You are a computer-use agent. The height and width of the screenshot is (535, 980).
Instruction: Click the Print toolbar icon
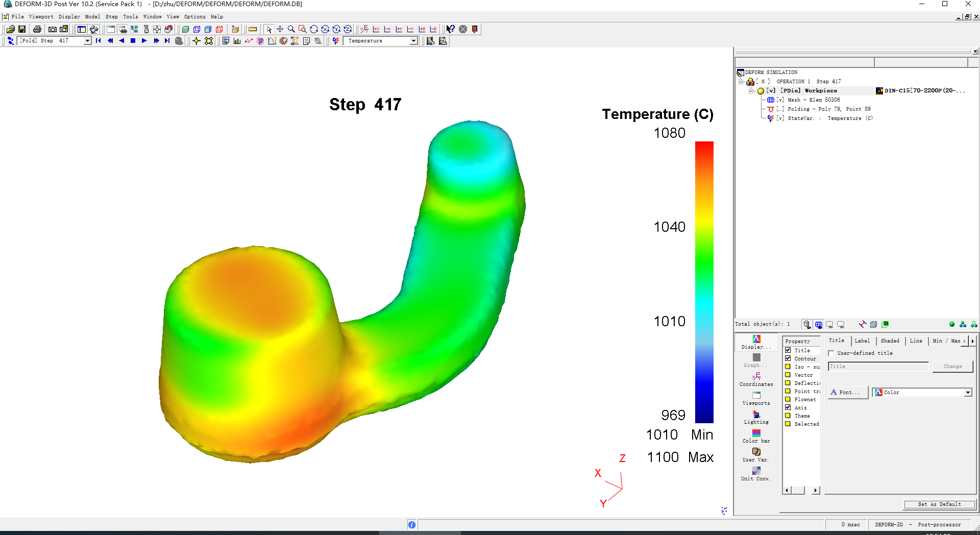tap(37, 29)
